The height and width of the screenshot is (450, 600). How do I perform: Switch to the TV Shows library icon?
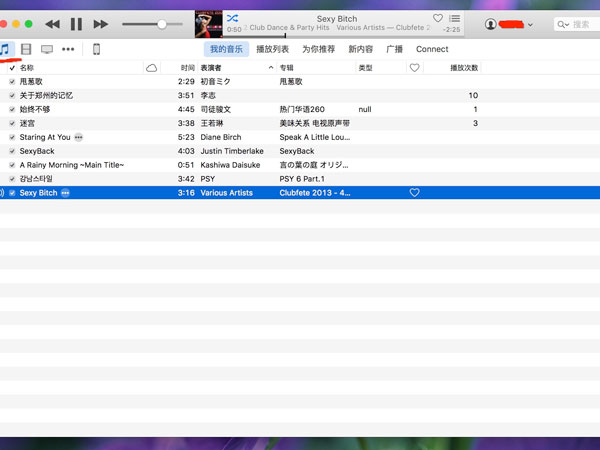(x=47, y=48)
